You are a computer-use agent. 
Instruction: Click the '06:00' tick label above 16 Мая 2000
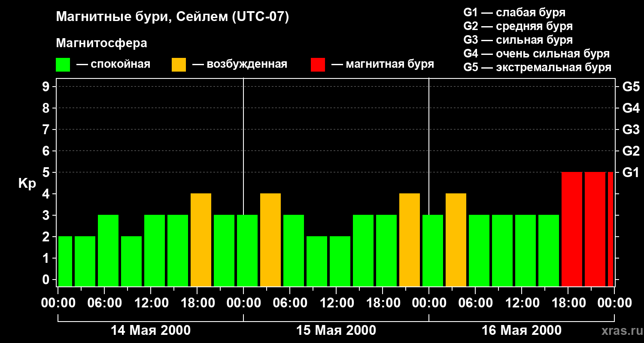pyautogui.click(x=475, y=303)
